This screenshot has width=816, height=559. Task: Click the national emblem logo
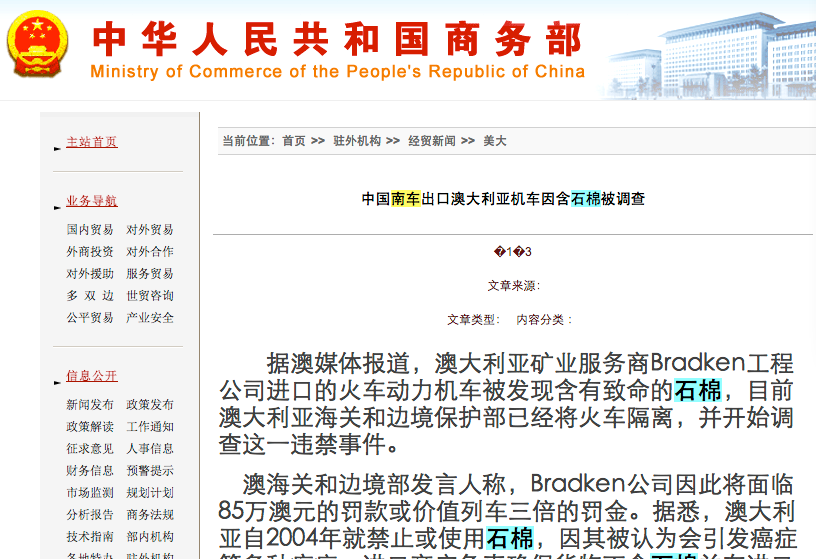pos(37,44)
